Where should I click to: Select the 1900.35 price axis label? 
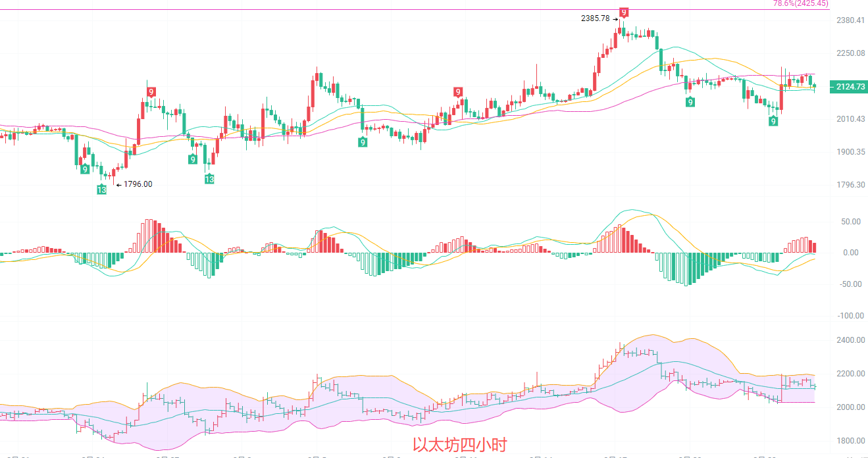[850, 152]
